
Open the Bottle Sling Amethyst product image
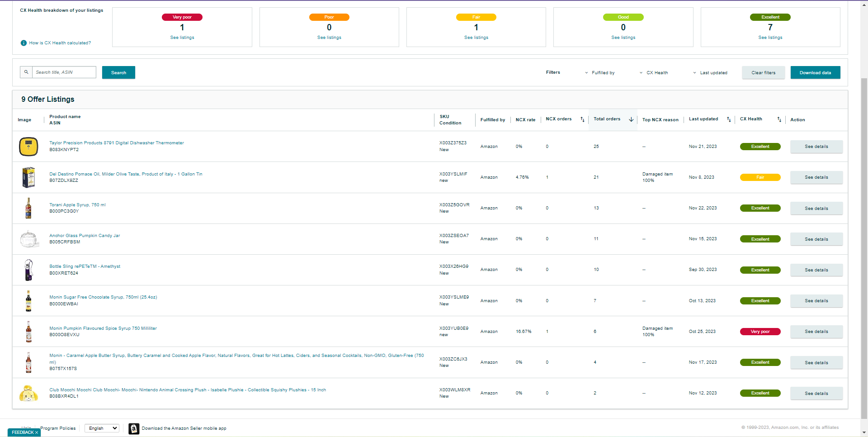28,270
